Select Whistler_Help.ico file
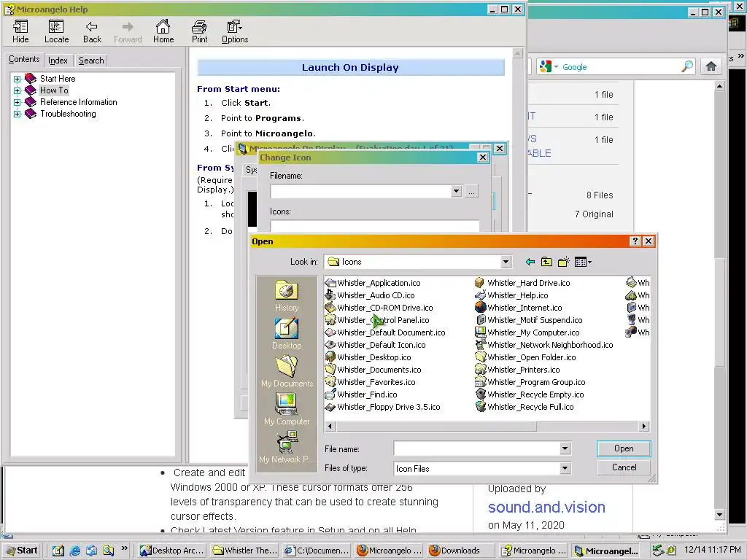The image size is (747, 560). pyautogui.click(x=512, y=295)
